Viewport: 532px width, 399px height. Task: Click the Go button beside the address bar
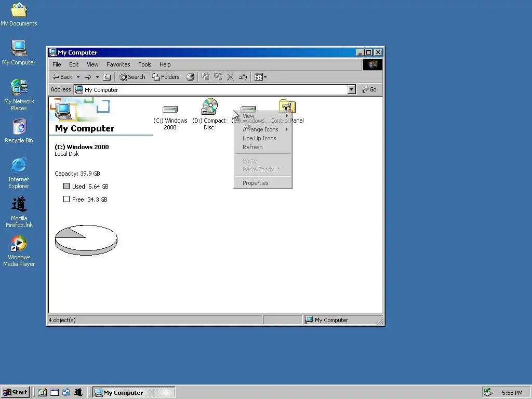370,89
